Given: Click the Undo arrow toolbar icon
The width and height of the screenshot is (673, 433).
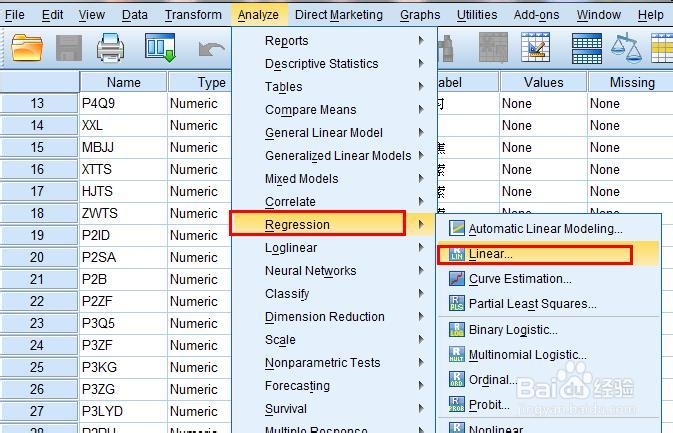Looking at the screenshot, I should click(211, 49).
